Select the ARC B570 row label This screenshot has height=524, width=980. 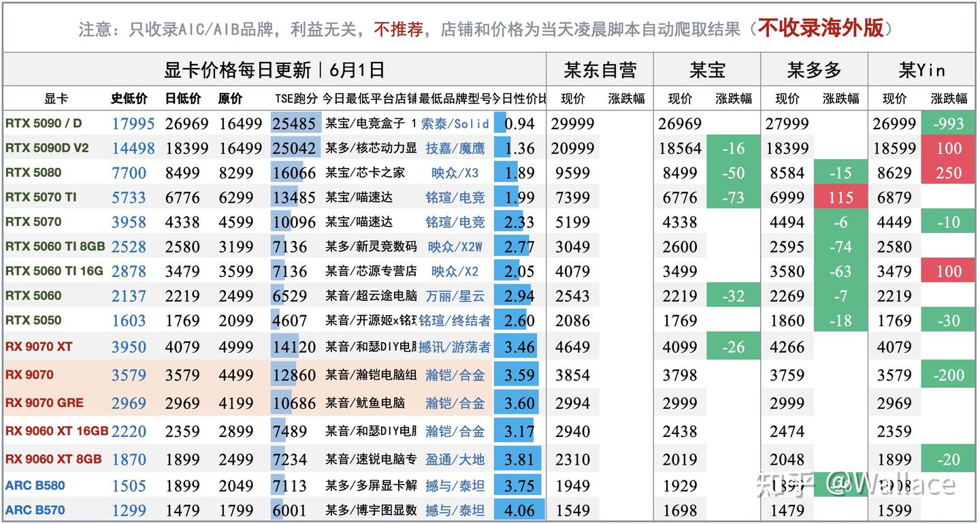tap(35, 510)
